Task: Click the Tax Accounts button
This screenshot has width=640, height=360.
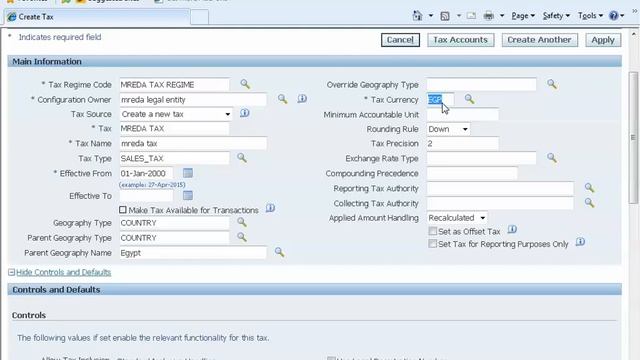Action: coord(460,40)
